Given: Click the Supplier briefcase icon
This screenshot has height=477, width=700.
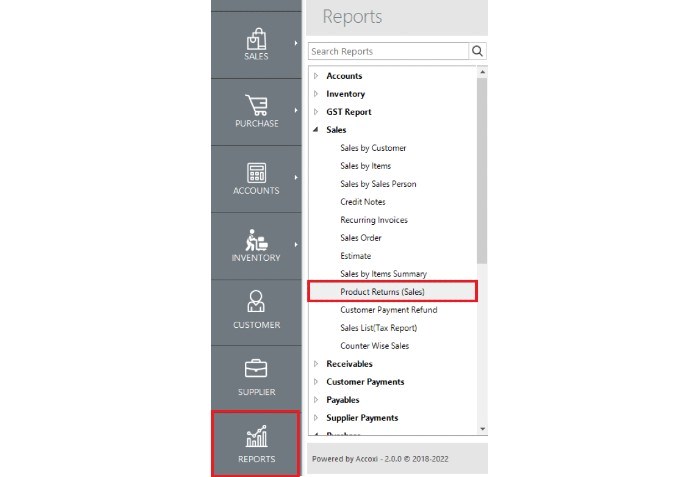Looking at the screenshot, I should pyautogui.click(x=256, y=368).
